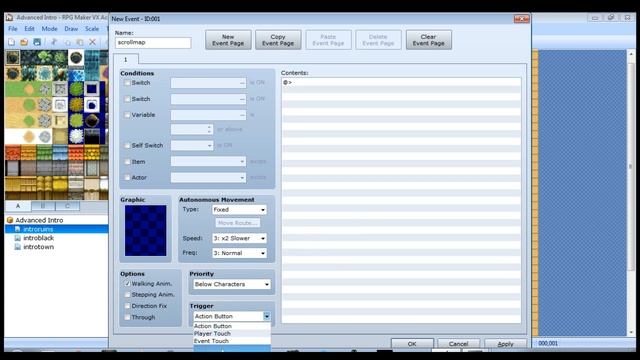Image resolution: width=640 pixels, height=360 pixels.
Task: Click the New Event Page button
Action: click(228, 40)
